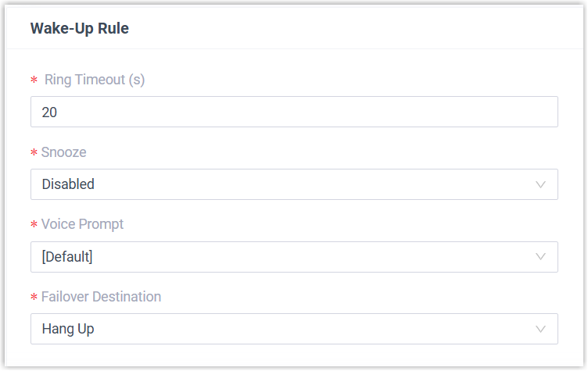The image size is (588, 371).
Task: Click the Failover Destination required asterisk
Action: 34,298
